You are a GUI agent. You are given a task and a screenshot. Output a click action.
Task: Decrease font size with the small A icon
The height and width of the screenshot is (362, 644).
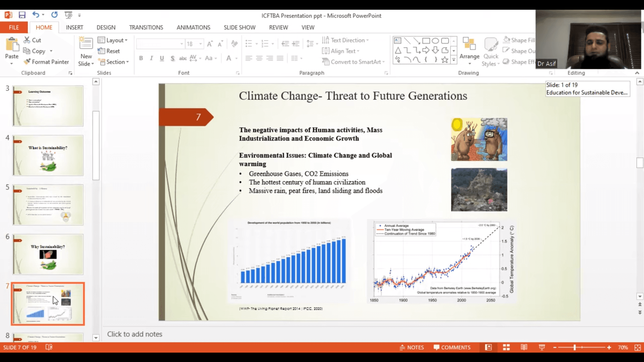[220, 44]
